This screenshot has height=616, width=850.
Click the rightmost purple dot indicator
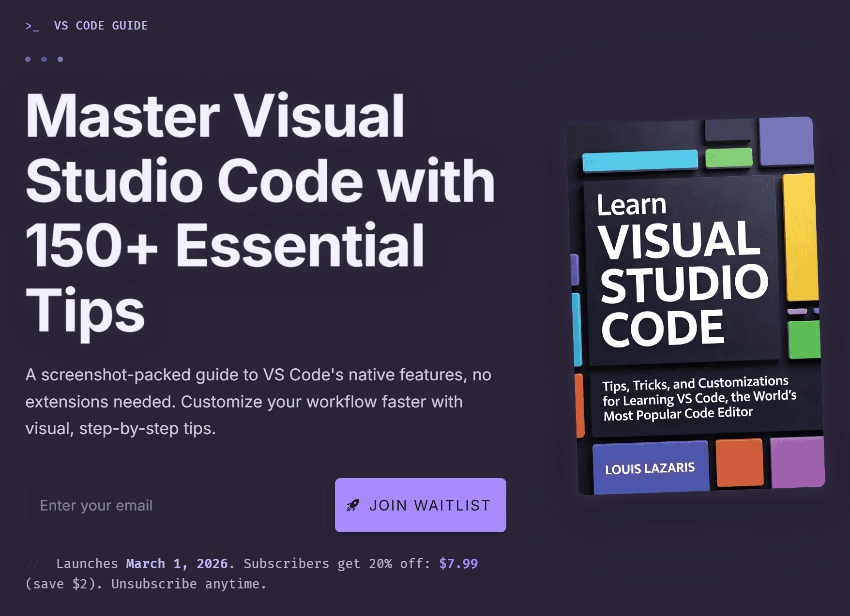[60, 59]
